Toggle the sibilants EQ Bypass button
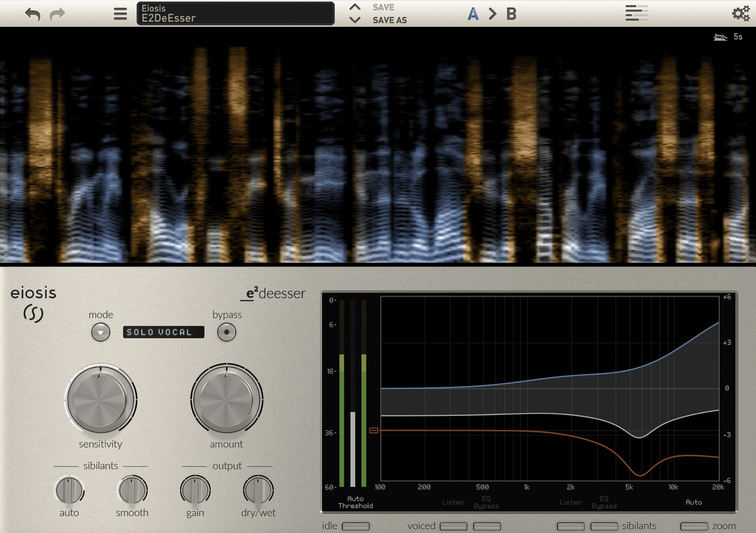 coord(604,526)
